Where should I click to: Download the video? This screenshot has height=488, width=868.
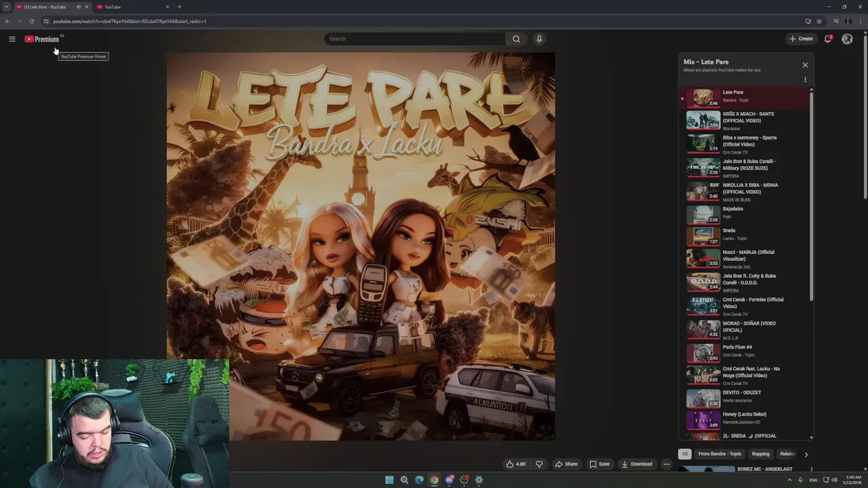[x=637, y=464]
